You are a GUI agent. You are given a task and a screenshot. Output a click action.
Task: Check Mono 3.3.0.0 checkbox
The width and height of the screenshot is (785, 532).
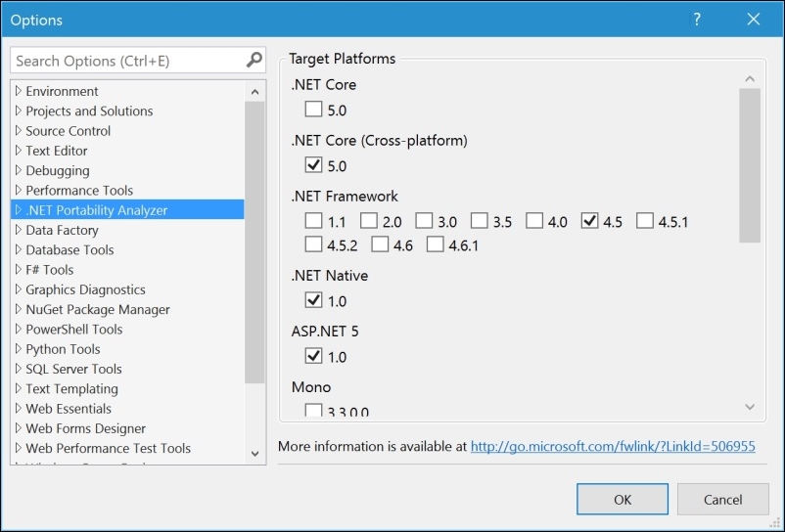pos(313,410)
